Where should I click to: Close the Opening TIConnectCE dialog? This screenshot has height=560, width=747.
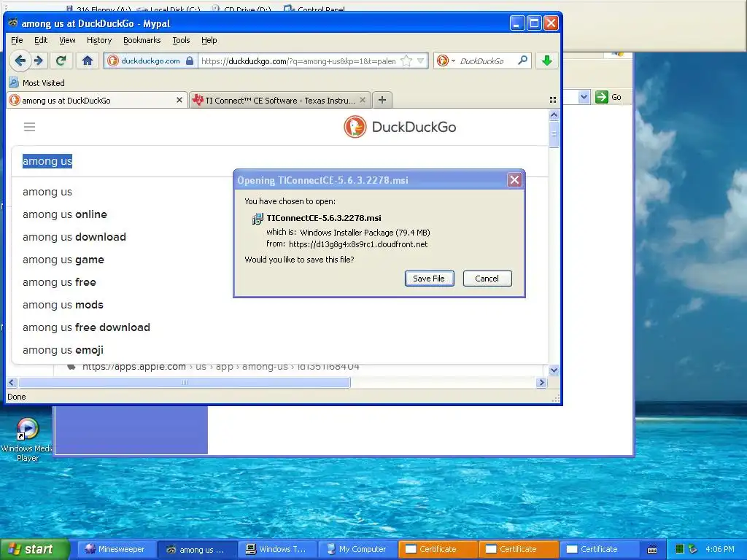tap(514, 180)
